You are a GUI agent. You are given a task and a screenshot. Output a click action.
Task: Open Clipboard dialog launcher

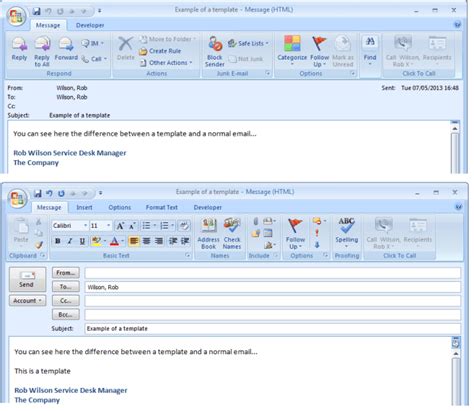pyautogui.click(x=43, y=255)
